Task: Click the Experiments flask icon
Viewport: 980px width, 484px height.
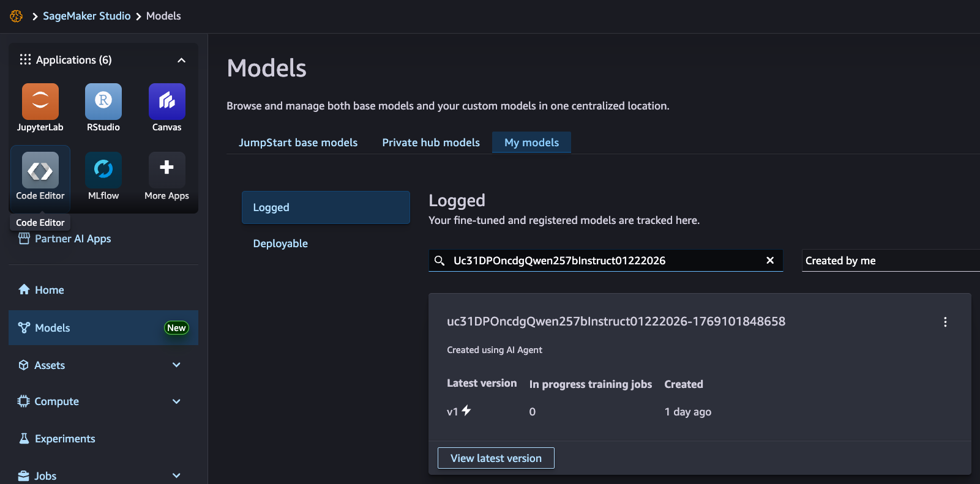Action: tap(24, 438)
